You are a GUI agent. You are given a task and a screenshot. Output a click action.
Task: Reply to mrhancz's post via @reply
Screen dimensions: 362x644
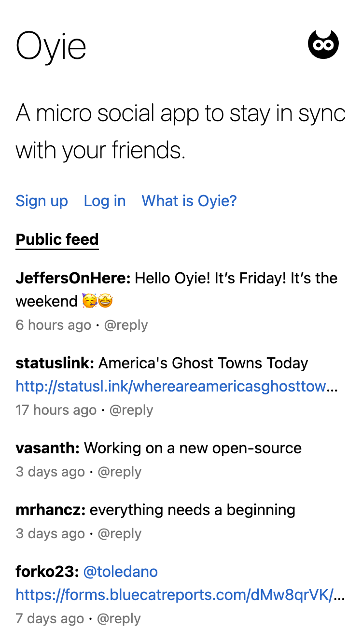click(x=120, y=533)
